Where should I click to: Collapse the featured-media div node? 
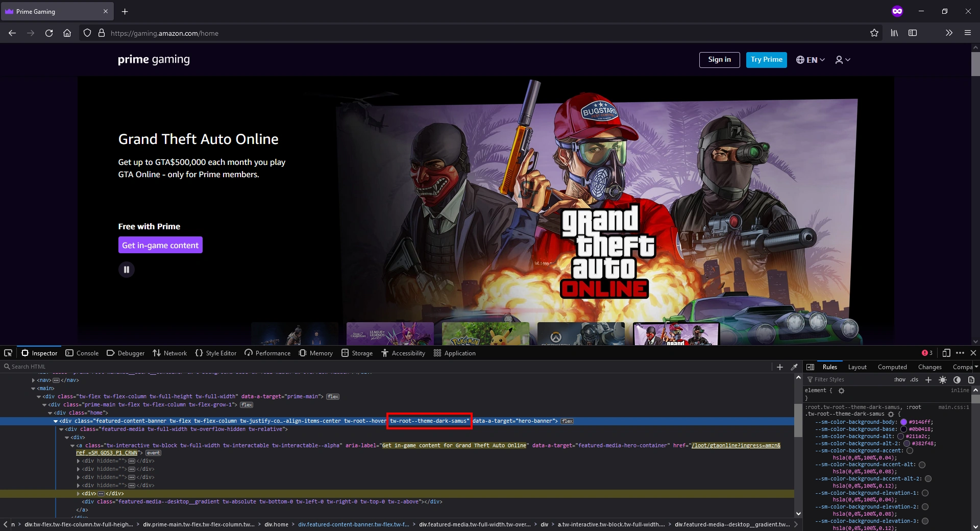pyautogui.click(x=61, y=429)
